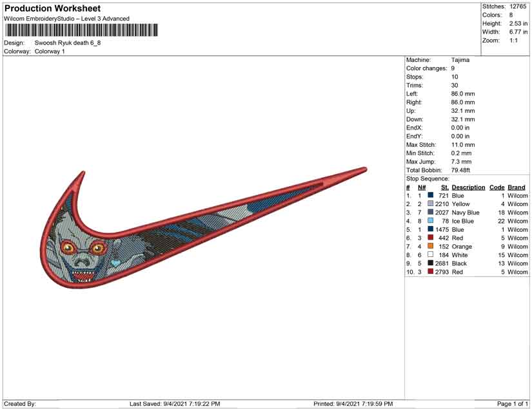Click the Ryuk swoosh embroidery design
Image resolution: width=532 pixels, height=409 pixels.
pyautogui.click(x=193, y=225)
